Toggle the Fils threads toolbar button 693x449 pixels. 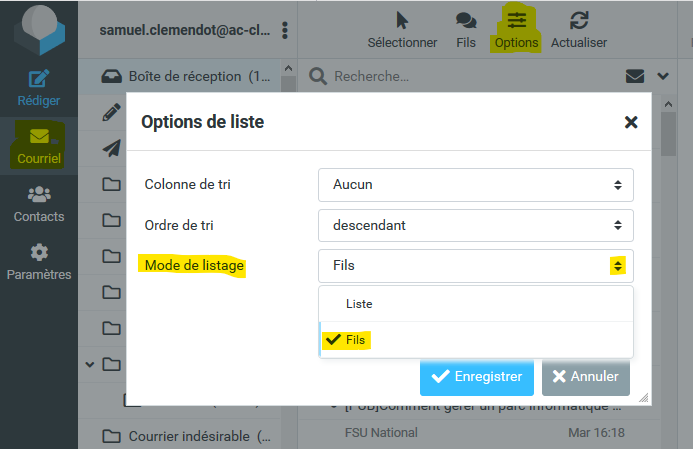465,22
